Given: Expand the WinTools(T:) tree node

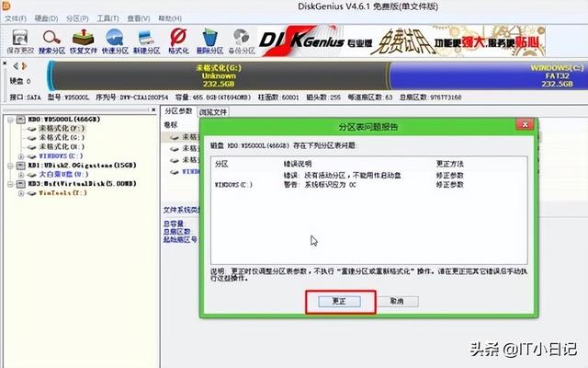Looking at the screenshot, I should coord(21,193).
